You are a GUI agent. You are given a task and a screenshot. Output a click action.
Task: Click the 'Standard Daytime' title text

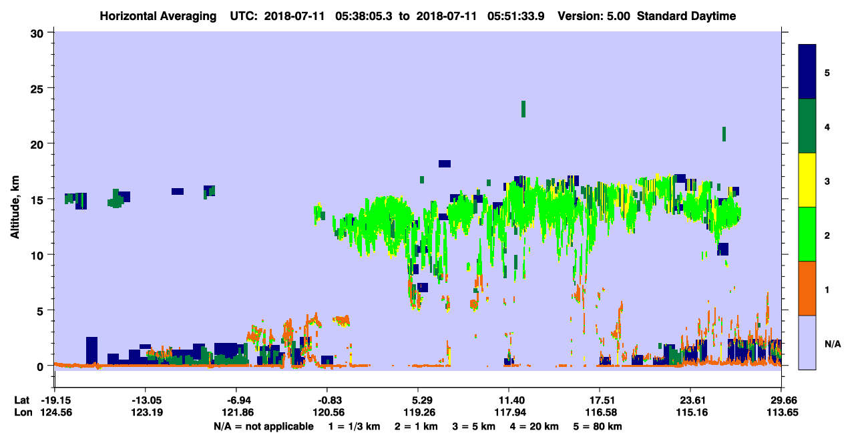pyautogui.click(x=686, y=16)
